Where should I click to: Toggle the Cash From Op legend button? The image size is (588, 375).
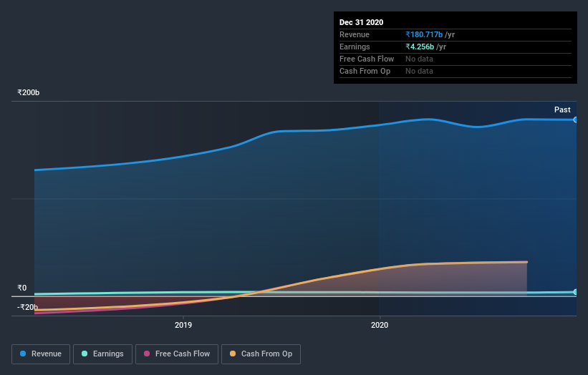coord(261,354)
